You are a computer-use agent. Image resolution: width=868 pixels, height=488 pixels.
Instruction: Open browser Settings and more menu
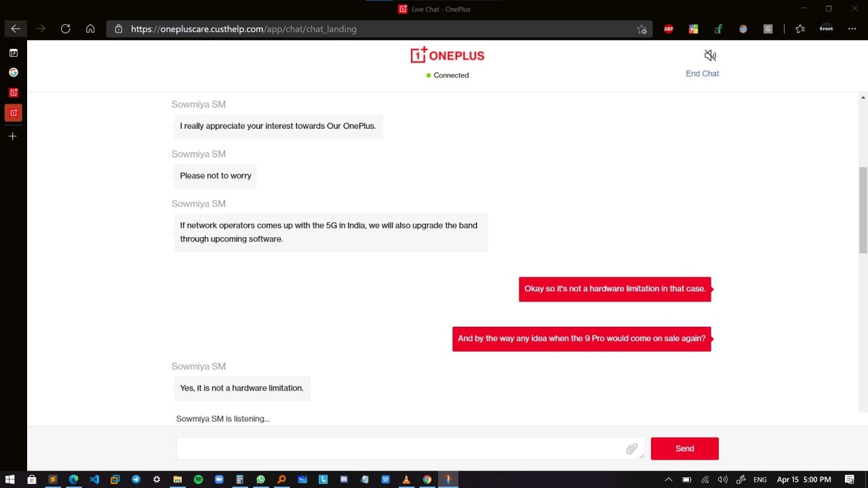852,29
